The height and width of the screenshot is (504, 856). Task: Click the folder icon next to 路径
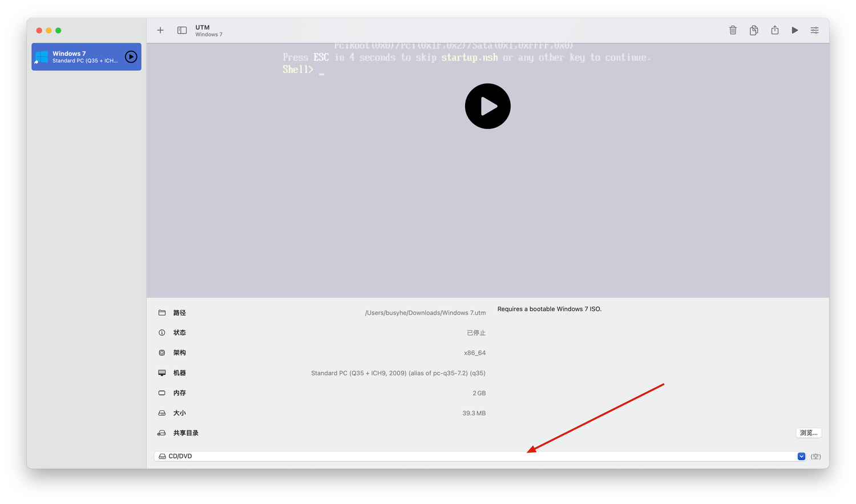pos(162,312)
